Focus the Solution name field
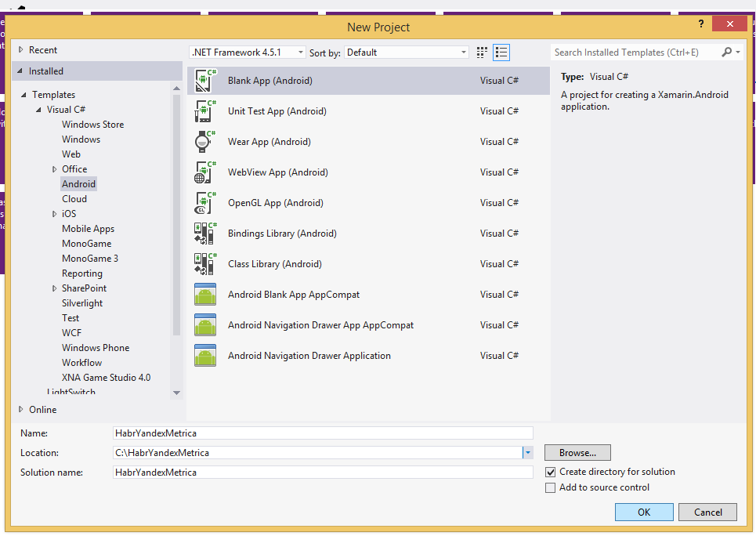 [x=323, y=473]
